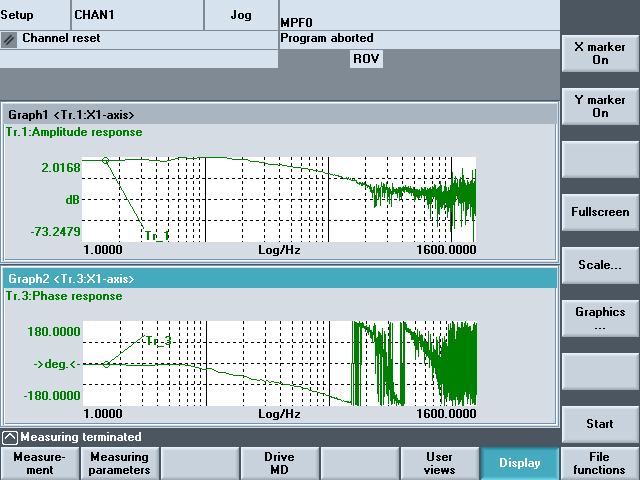Screen dimensions: 640x480
Task: Click Tr.3:Phase response label
Action: (64, 296)
